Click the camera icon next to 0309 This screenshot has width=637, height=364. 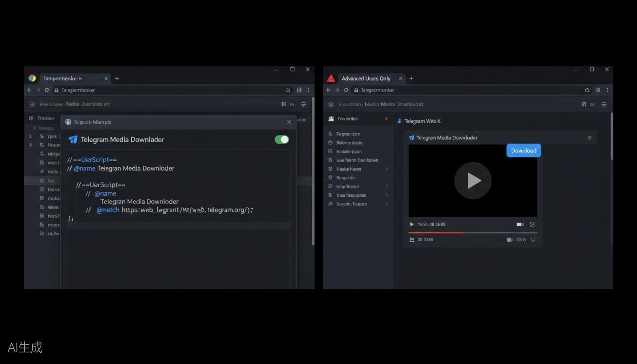point(510,240)
